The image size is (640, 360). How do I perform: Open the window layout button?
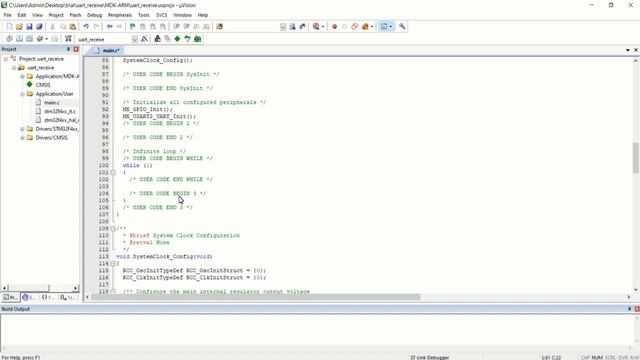[384, 27]
